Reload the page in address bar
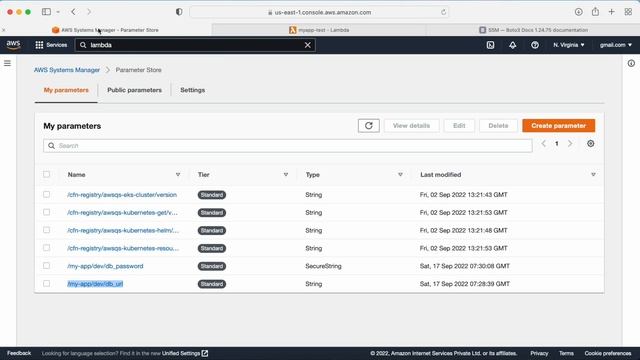Image resolution: width=640 pixels, height=360 pixels. [443, 12]
